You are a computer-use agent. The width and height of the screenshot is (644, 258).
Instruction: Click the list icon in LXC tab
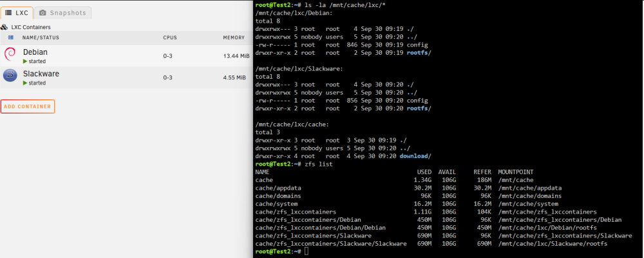[8, 13]
